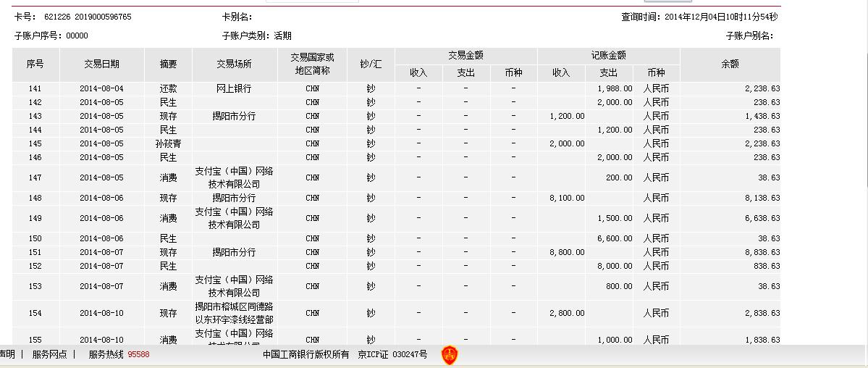Click the 8,800.00 income amount

[x=567, y=252]
